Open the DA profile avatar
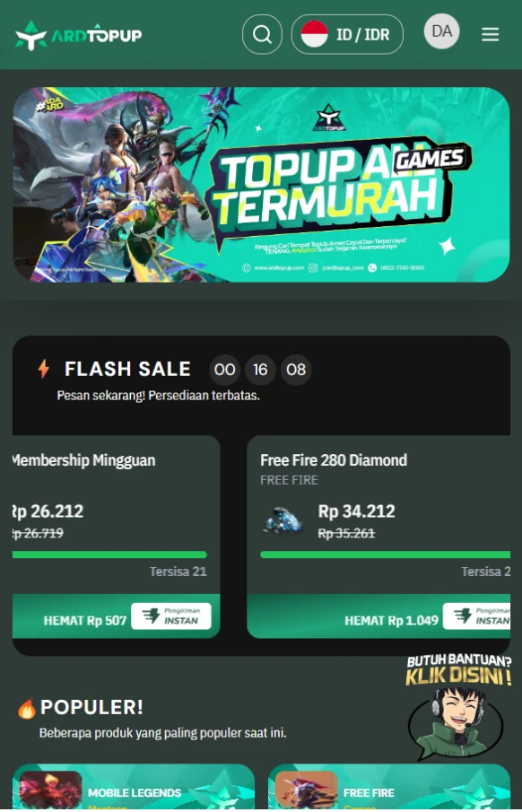The image size is (522, 812). click(442, 31)
